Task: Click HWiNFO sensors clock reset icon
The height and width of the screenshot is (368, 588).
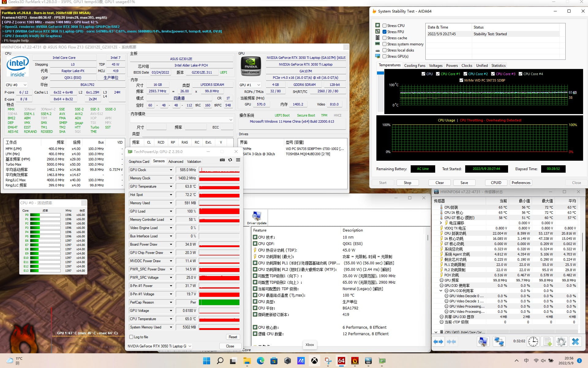Action: [x=533, y=342]
